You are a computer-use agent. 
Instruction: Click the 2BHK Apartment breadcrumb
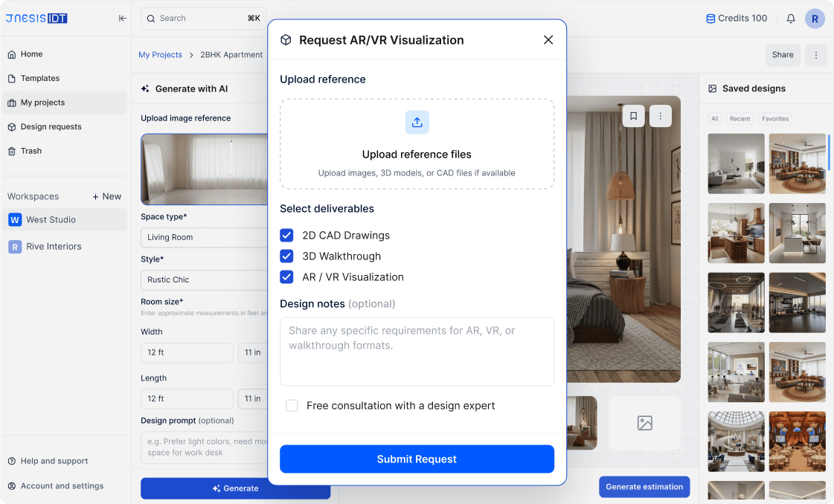click(231, 55)
